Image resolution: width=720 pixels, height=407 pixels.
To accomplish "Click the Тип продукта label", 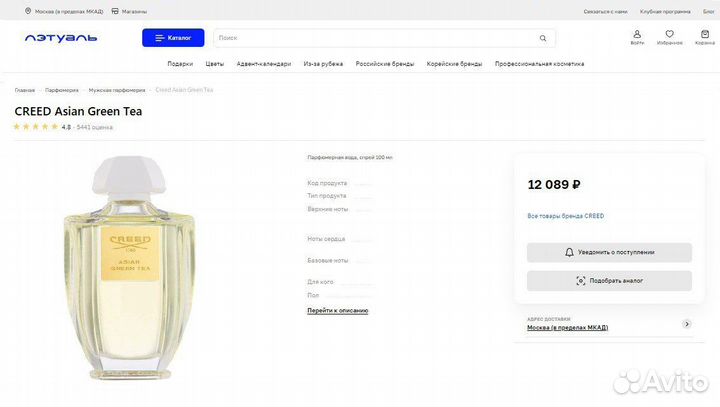I will click(326, 196).
